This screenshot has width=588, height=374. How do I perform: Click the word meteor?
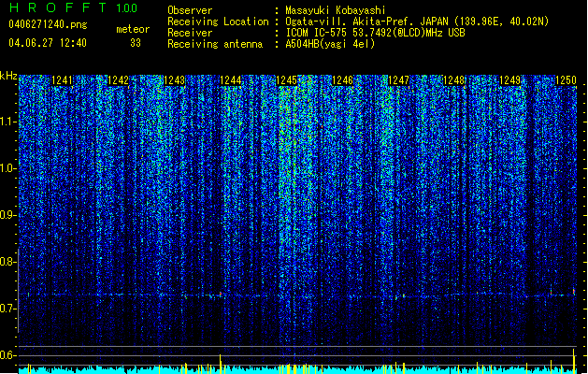coord(133,29)
